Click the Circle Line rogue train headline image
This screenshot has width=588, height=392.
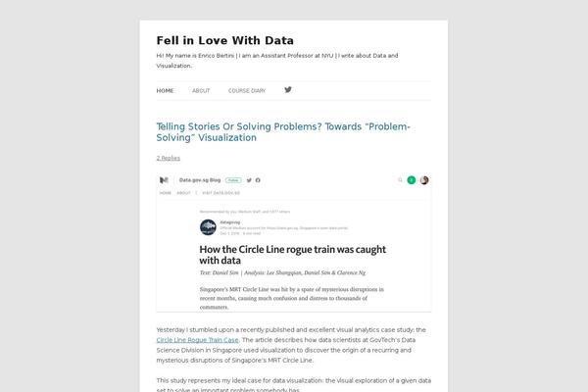click(294, 243)
